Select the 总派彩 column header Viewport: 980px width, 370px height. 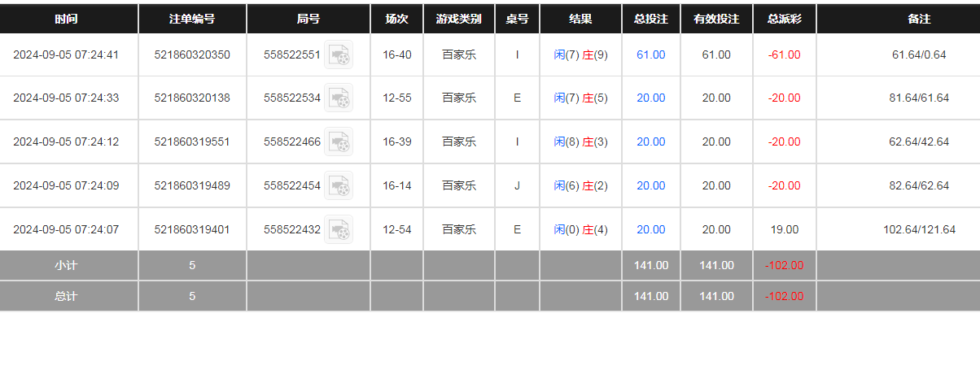[x=784, y=19]
